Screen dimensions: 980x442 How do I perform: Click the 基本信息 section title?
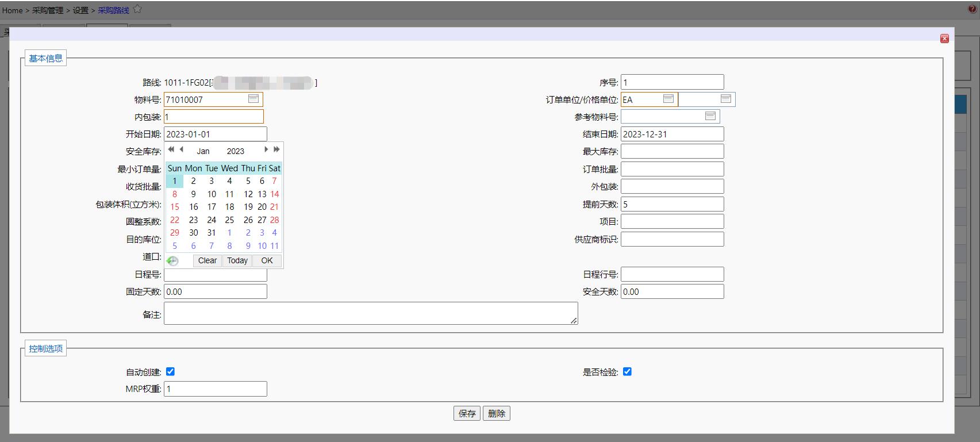(x=46, y=58)
